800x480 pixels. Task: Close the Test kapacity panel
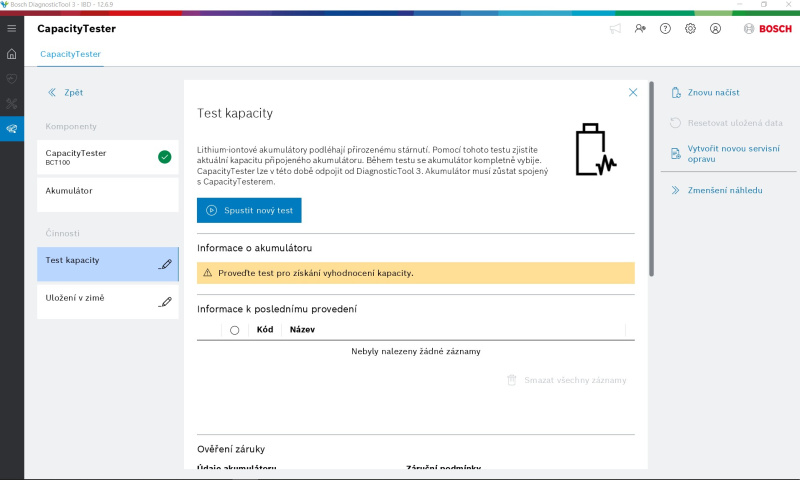[x=633, y=92]
